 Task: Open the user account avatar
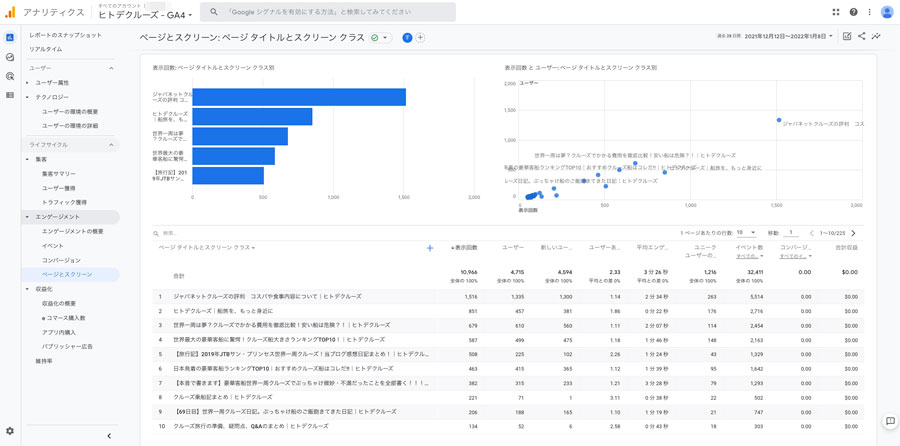(x=887, y=12)
